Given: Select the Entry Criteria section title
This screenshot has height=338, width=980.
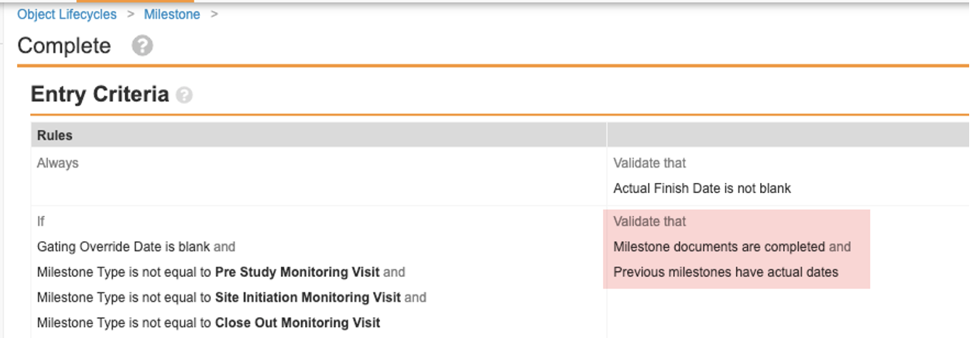Looking at the screenshot, I should click(x=100, y=95).
